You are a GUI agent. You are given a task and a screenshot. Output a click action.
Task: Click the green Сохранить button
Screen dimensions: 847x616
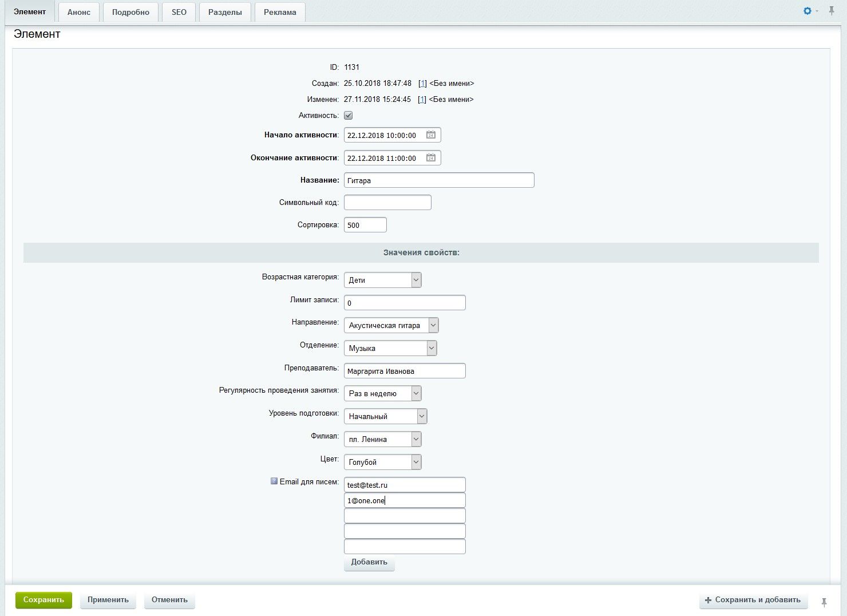point(43,600)
